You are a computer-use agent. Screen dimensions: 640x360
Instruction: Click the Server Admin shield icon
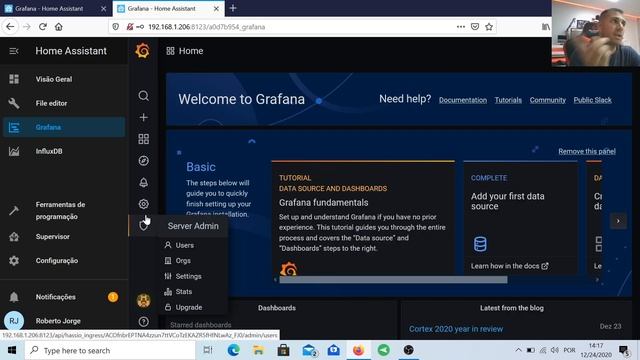pos(143,225)
